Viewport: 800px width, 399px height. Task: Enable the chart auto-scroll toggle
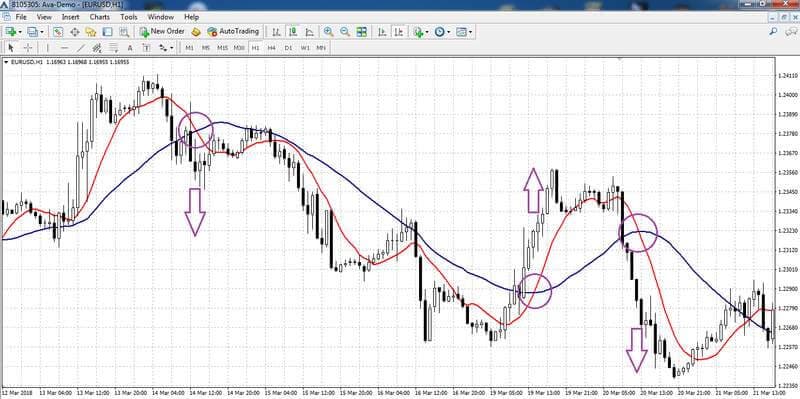(382, 32)
